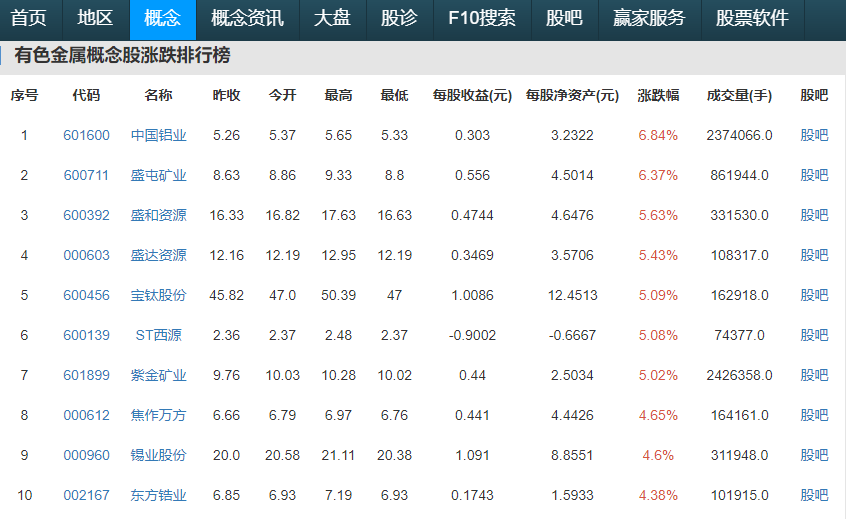Open the 股诊 tab
Image resolution: width=846 pixels, height=519 pixels.
tap(399, 18)
